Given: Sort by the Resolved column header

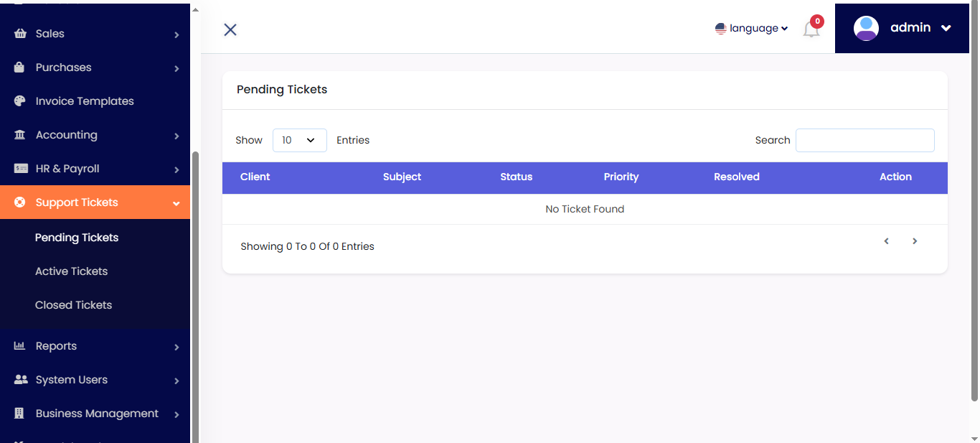Looking at the screenshot, I should [737, 177].
